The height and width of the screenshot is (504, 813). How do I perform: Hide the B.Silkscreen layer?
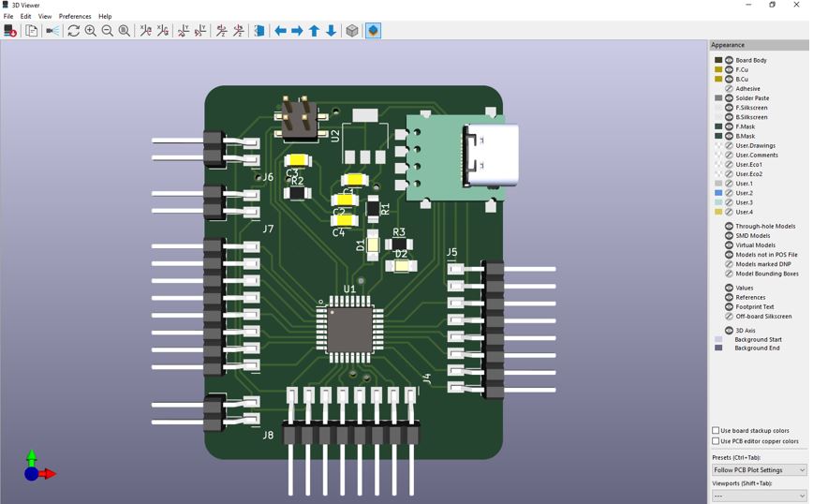click(x=729, y=117)
